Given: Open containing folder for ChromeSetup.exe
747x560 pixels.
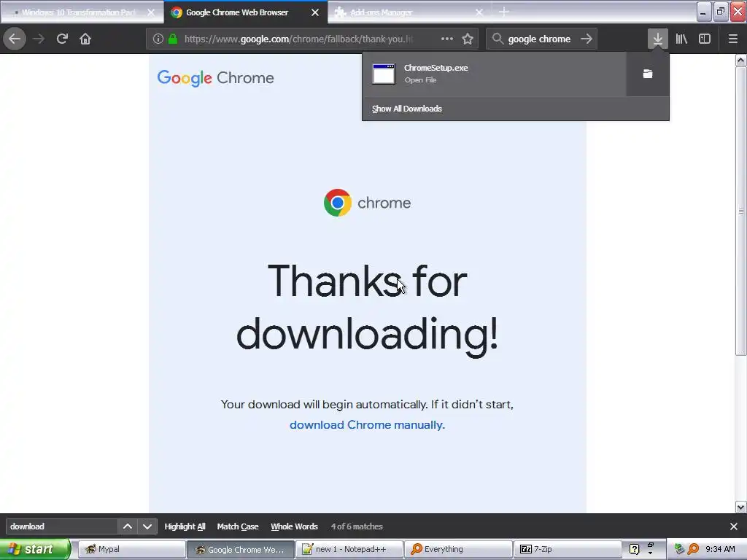Looking at the screenshot, I should (x=648, y=74).
